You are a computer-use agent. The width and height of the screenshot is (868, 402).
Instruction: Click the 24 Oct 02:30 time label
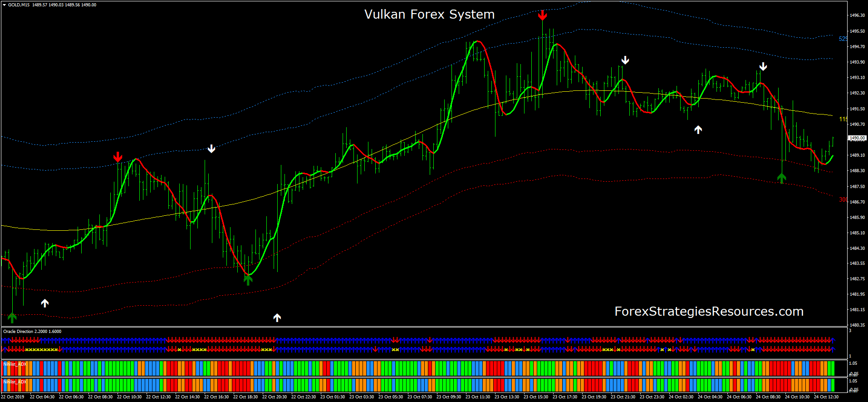tap(681, 397)
